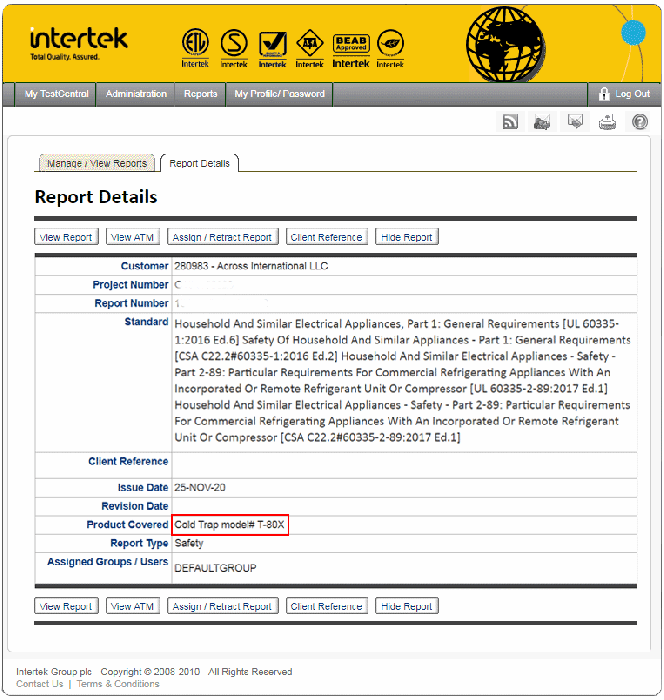664x700 pixels.
Task: Open the Terms & Conditions link
Action: (118, 684)
